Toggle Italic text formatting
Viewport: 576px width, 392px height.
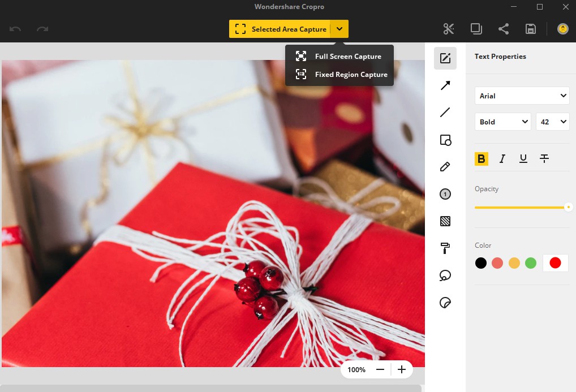click(502, 159)
